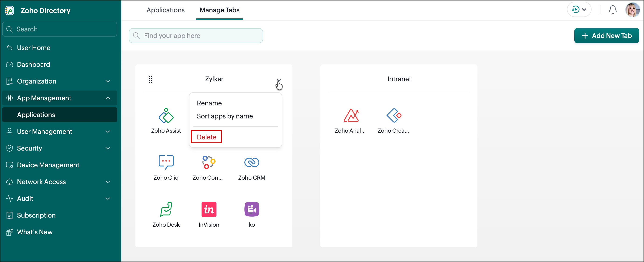Screen dimensions: 644x262
Task: Open the User Home sidebar icon
Action: [x=10, y=48]
